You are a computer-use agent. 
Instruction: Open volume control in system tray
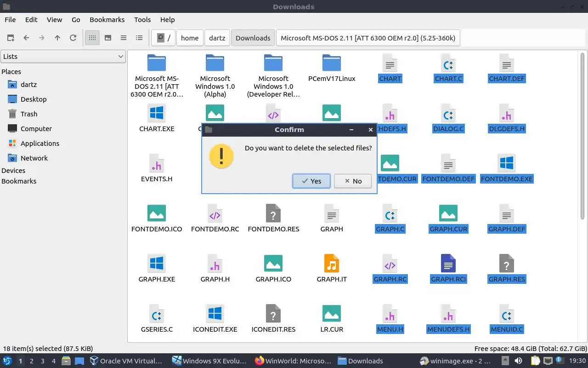tap(518, 361)
